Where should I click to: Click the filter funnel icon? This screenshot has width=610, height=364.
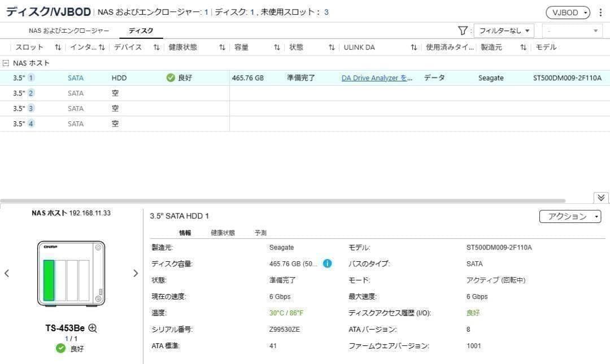click(463, 30)
